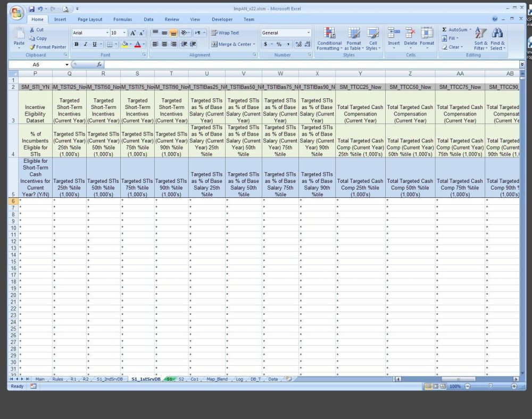Viewport: 532px width, 419px height.
Task: Click the Save icon in quick access toolbar
Action: coord(32,9)
